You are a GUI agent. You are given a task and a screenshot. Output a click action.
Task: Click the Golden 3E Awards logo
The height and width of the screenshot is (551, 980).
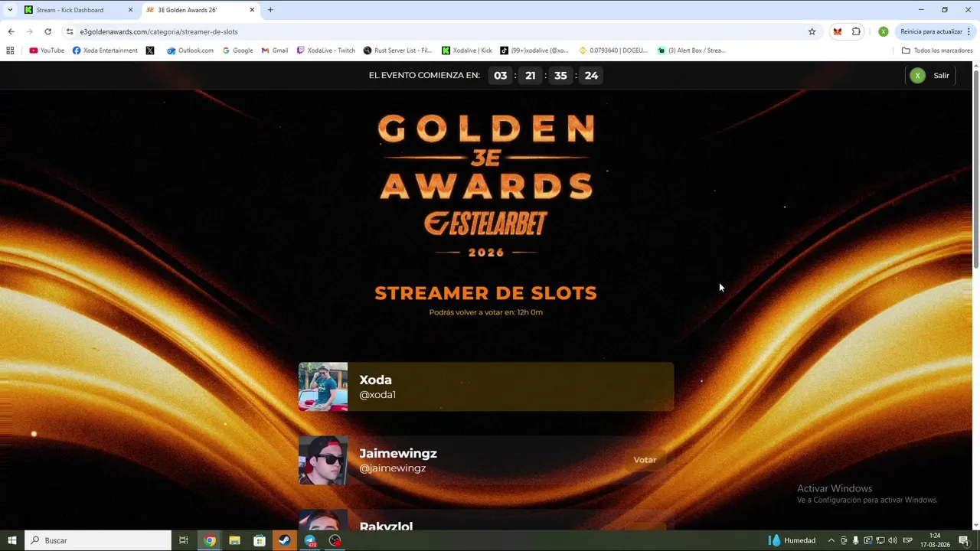tap(486, 185)
